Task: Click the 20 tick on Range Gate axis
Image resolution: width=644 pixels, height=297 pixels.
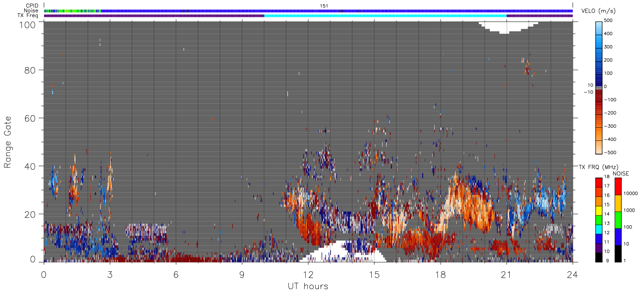Action: pyautogui.click(x=30, y=215)
